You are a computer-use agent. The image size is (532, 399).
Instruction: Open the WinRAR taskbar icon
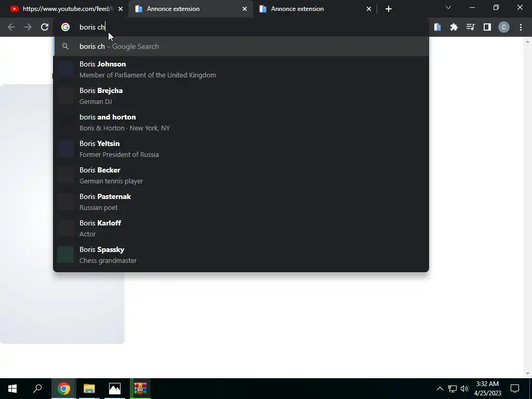pos(140,389)
